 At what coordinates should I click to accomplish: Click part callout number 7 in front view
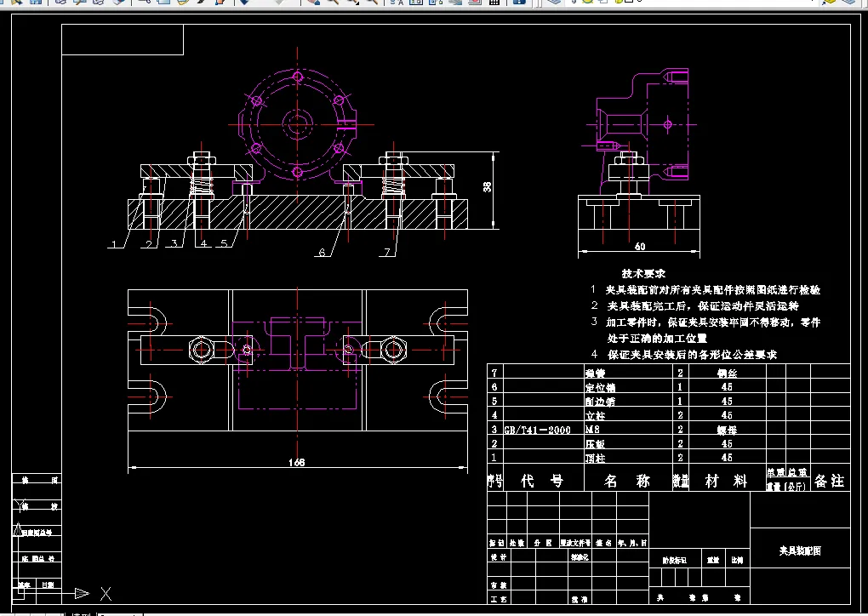(387, 253)
